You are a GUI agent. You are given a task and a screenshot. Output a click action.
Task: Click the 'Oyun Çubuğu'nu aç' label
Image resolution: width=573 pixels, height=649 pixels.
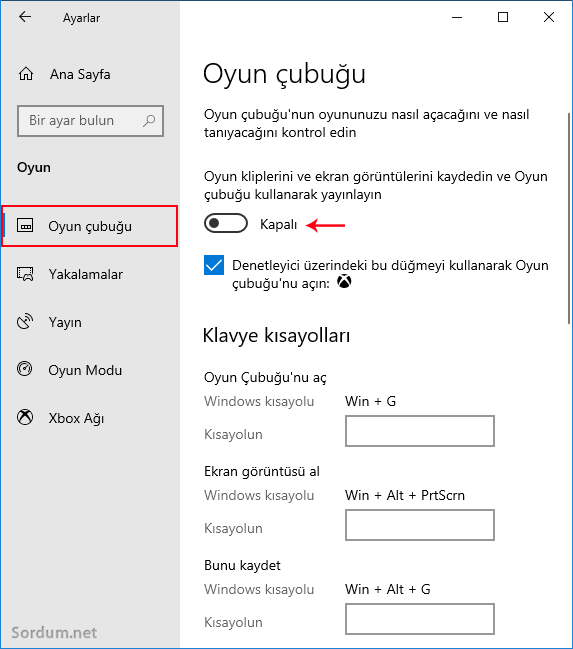(x=265, y=377)
